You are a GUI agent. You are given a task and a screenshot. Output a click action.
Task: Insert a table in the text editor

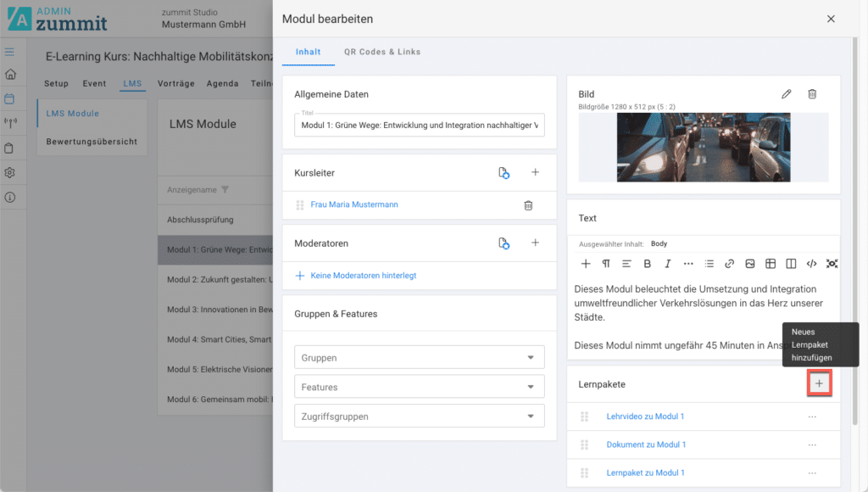(771, 264)
